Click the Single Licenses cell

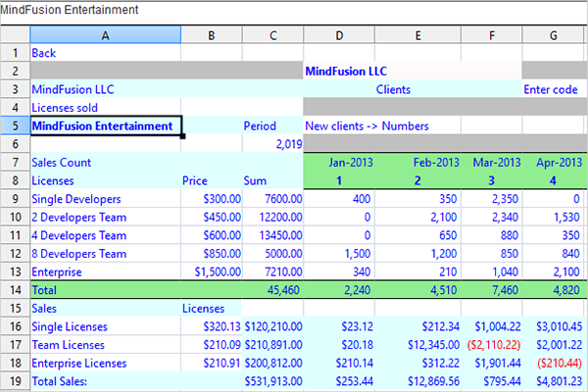[106, 326]
